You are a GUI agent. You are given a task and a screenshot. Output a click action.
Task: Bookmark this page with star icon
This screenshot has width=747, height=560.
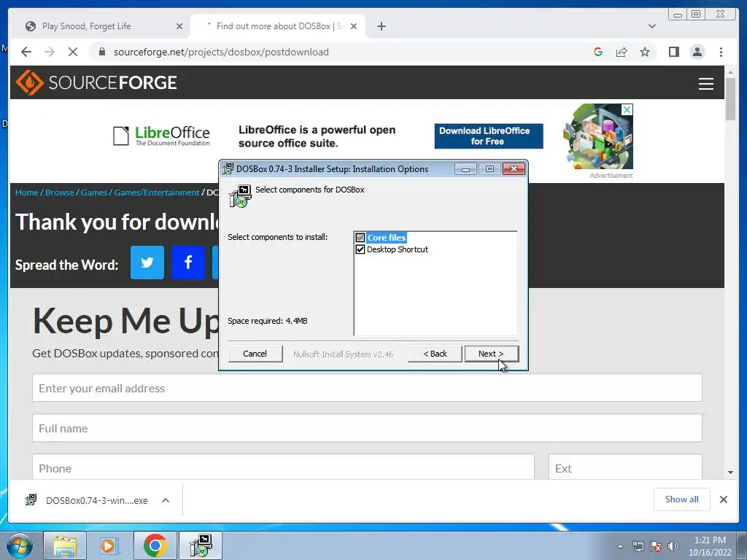(x=645, y=52)
